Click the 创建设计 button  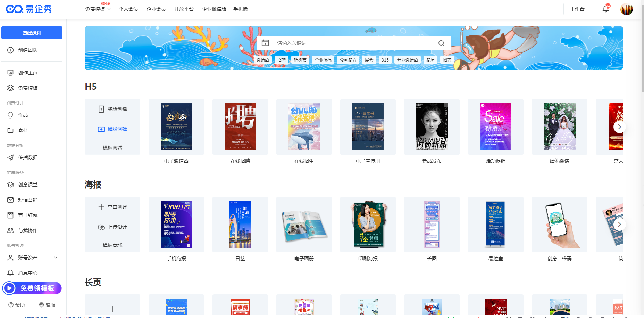[x=32, y=33]
